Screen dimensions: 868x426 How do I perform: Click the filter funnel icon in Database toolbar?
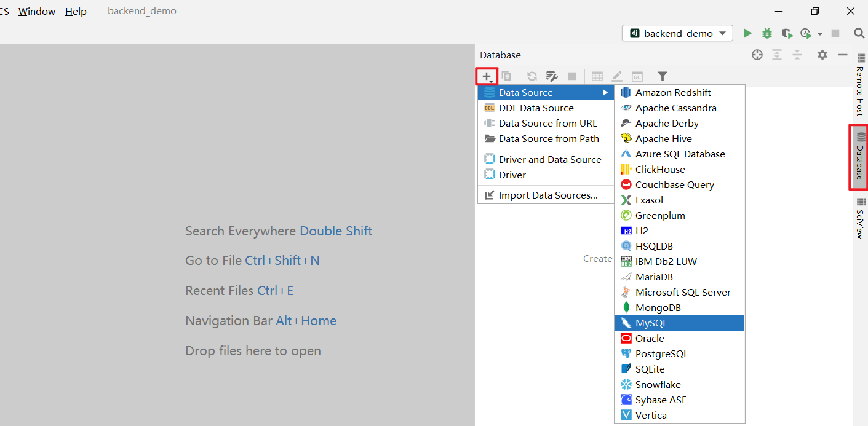click(x=662, y=76)
